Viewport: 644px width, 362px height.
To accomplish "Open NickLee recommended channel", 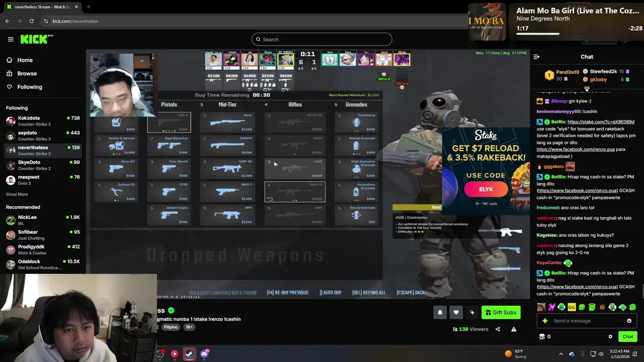I will pyautogui.click(x=43, y=220).
